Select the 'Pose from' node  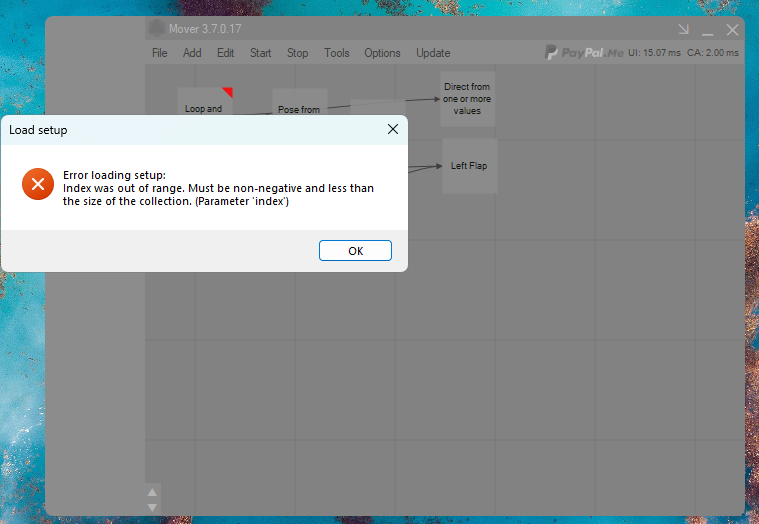point(300,102)
